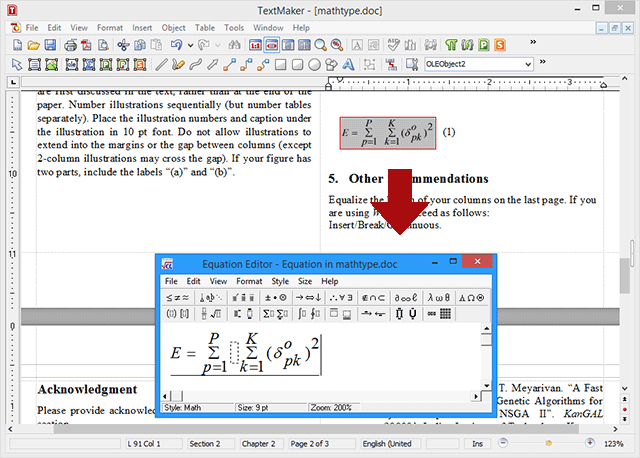Screen dimensions: 640x458
Task: Expand the object toolbar overflow chevron
Action: pyautogui.click(x=542, y=62)
